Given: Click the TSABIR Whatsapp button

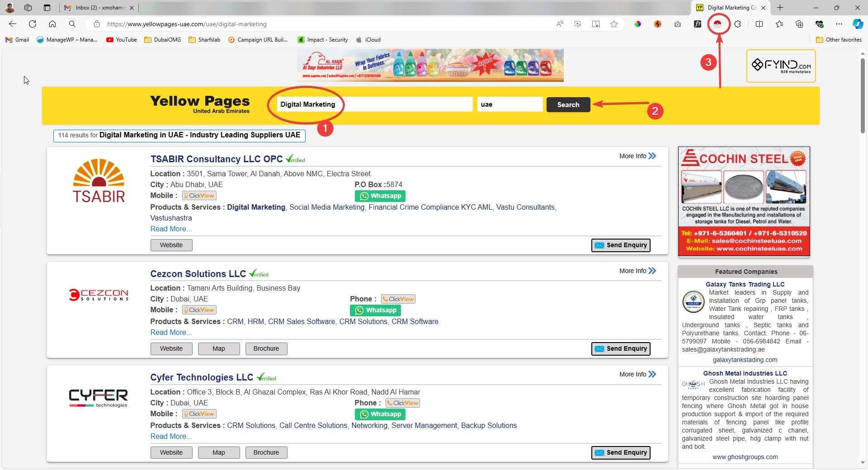Looking at the screenshot, I should (x=380, y=196).
